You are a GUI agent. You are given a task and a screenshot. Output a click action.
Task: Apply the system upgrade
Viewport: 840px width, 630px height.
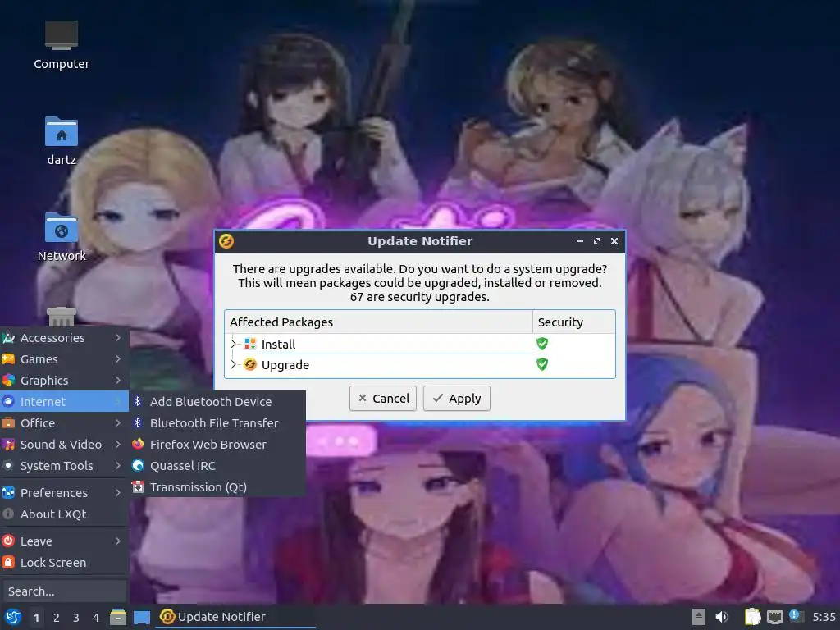point(456,399)
